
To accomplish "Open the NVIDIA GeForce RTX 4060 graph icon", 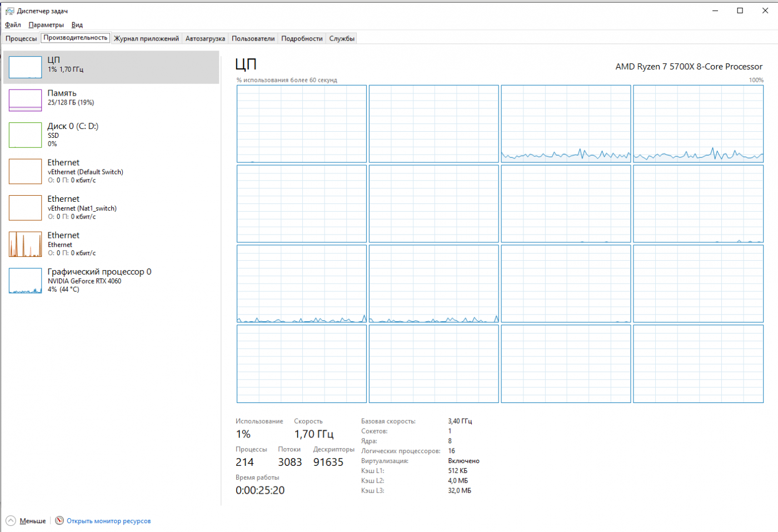I will pos(25,281).
